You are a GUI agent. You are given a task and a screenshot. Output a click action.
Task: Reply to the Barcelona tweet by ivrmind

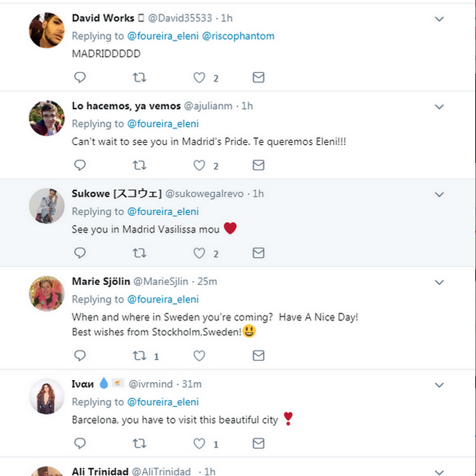pyautogui.click(x=80, y=444)
